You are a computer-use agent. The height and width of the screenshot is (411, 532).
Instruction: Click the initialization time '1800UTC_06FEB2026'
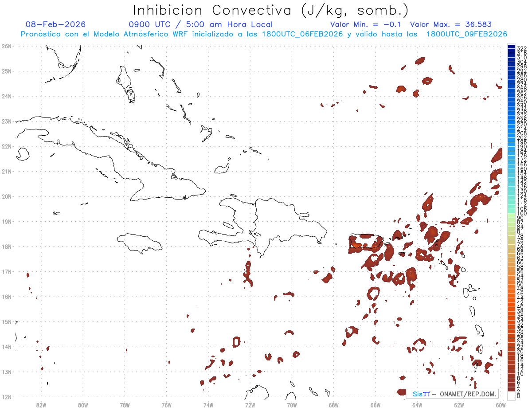pos(302,34)
